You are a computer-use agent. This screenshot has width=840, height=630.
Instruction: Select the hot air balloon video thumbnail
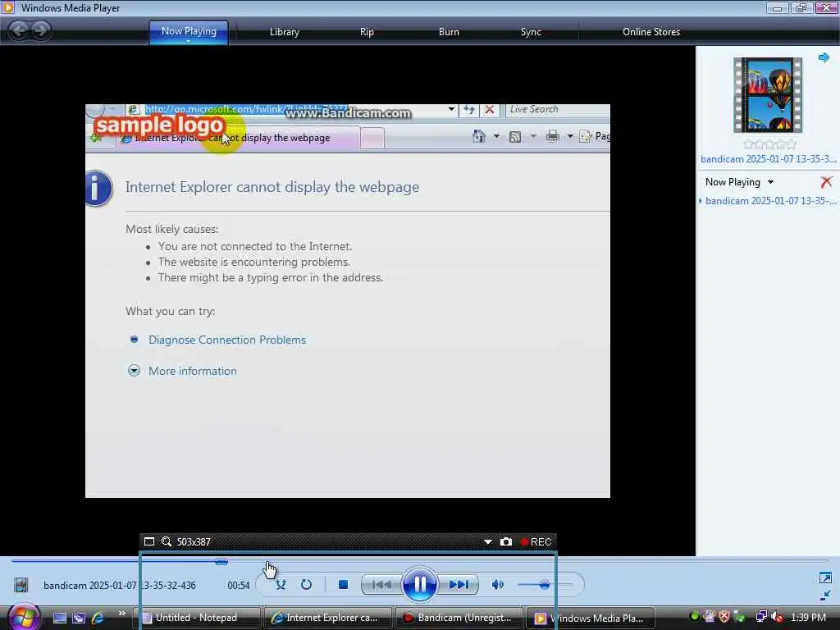click(x=768, y=95)
